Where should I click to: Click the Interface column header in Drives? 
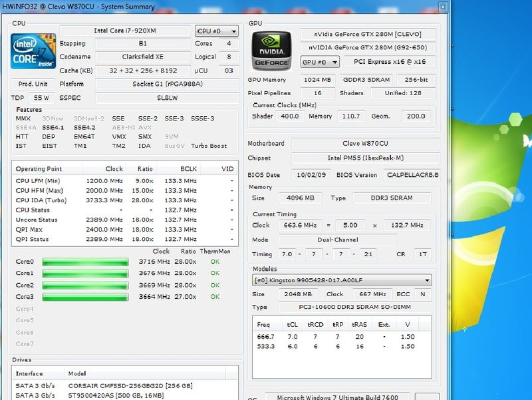[39, 373]
